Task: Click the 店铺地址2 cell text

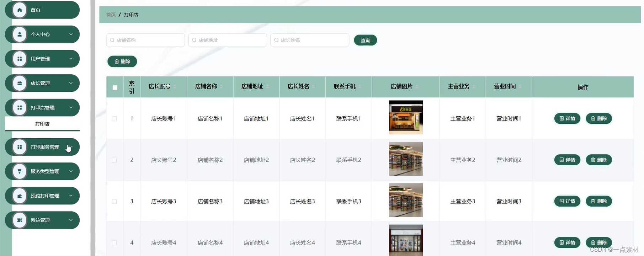Action: (x=256, y=160)
